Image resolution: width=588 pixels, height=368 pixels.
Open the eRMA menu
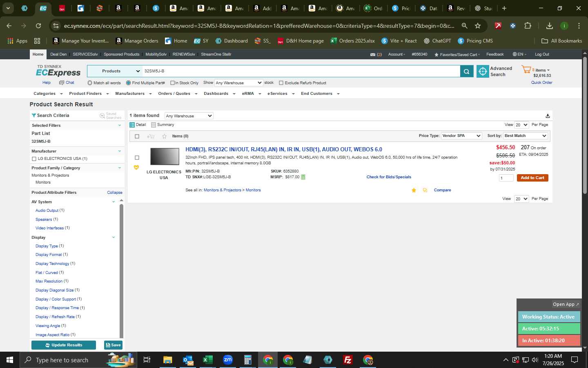tap(251, 94)
